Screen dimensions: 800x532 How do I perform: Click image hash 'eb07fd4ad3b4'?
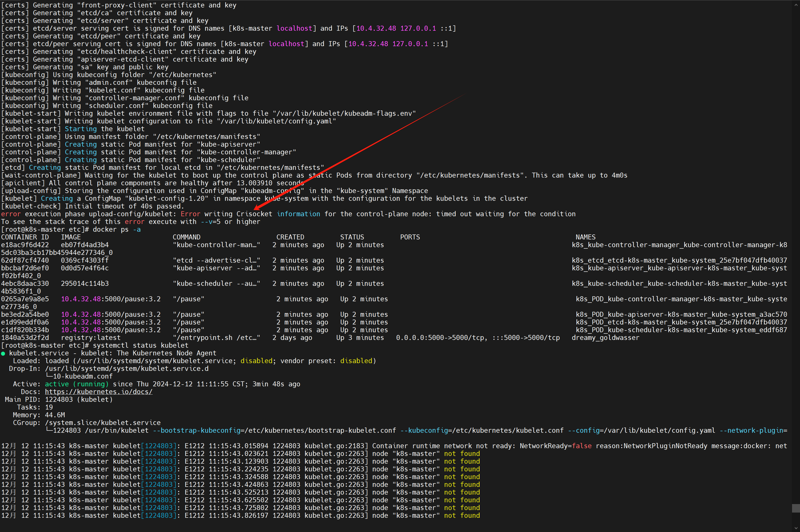tap(85, 245)
